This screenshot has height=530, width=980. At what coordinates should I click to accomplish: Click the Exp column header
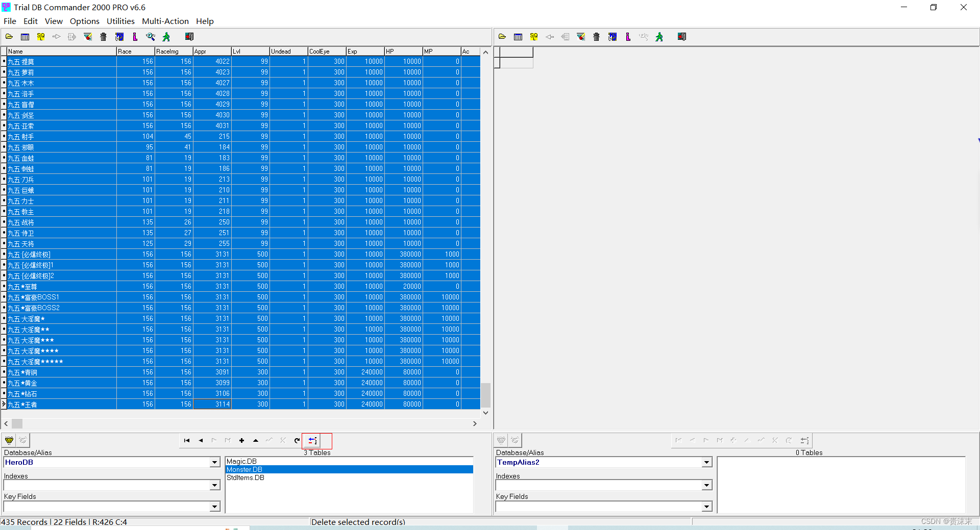pos(365,52)
